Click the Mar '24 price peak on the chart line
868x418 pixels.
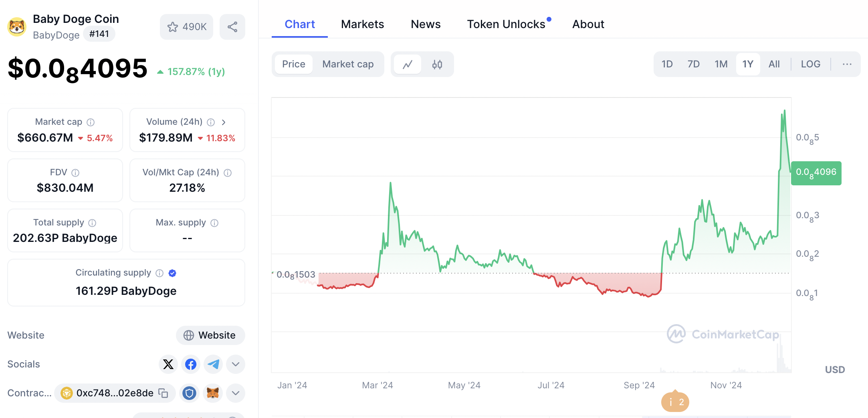pos(390,183)
